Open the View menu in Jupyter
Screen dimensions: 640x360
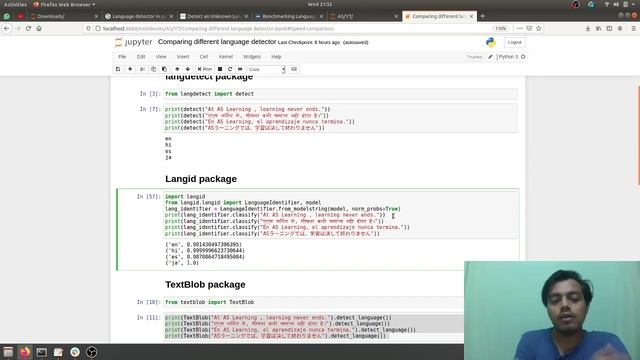click(161, 57)
